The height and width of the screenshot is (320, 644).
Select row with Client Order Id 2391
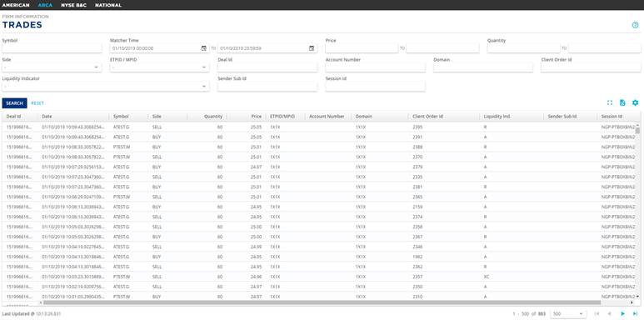point(319,137)
